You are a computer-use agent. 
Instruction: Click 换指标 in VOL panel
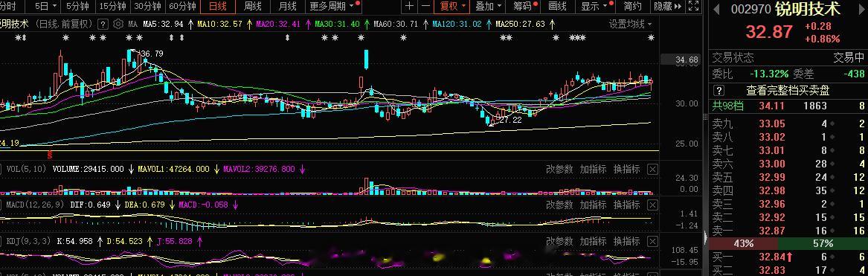click(627, 169)
